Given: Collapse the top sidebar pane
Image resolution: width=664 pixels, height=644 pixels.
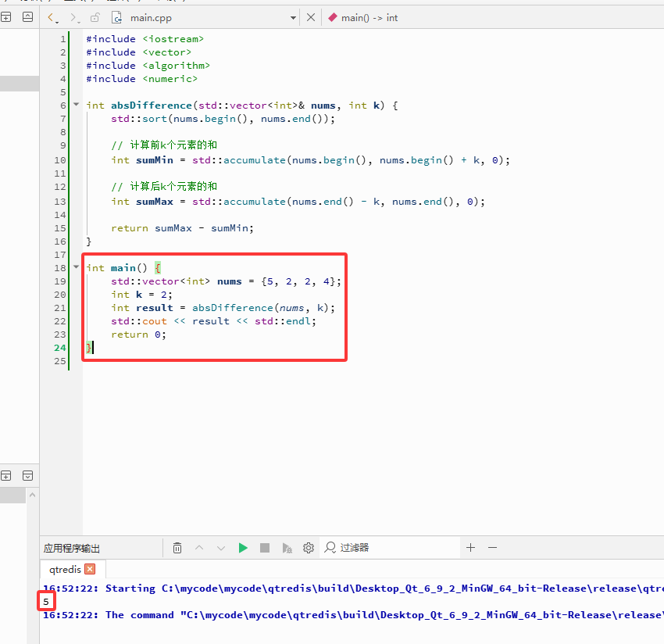Looking at the screenshot, I should 27,17.
